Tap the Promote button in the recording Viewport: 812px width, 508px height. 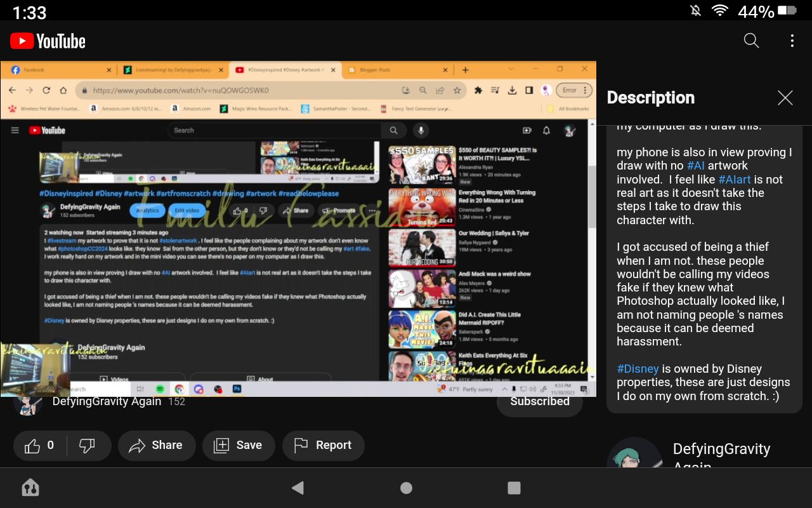click(x=339, y=210)
